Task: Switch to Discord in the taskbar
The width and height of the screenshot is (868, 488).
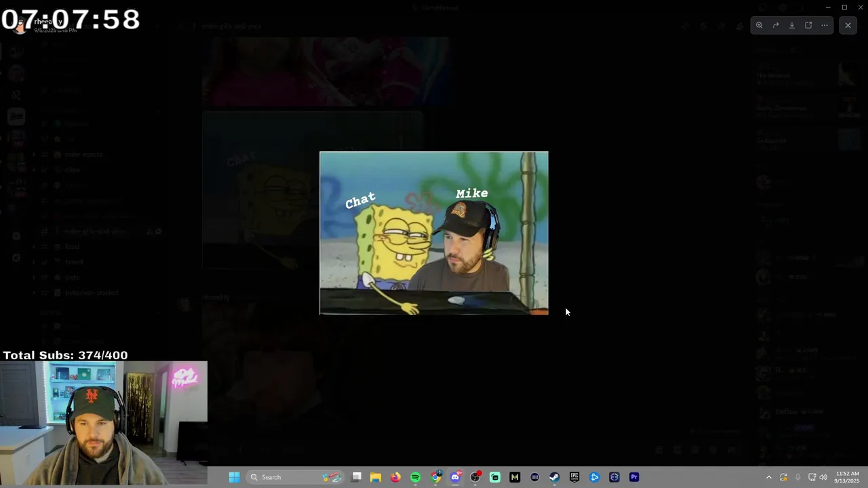Action: pos(455,477)
